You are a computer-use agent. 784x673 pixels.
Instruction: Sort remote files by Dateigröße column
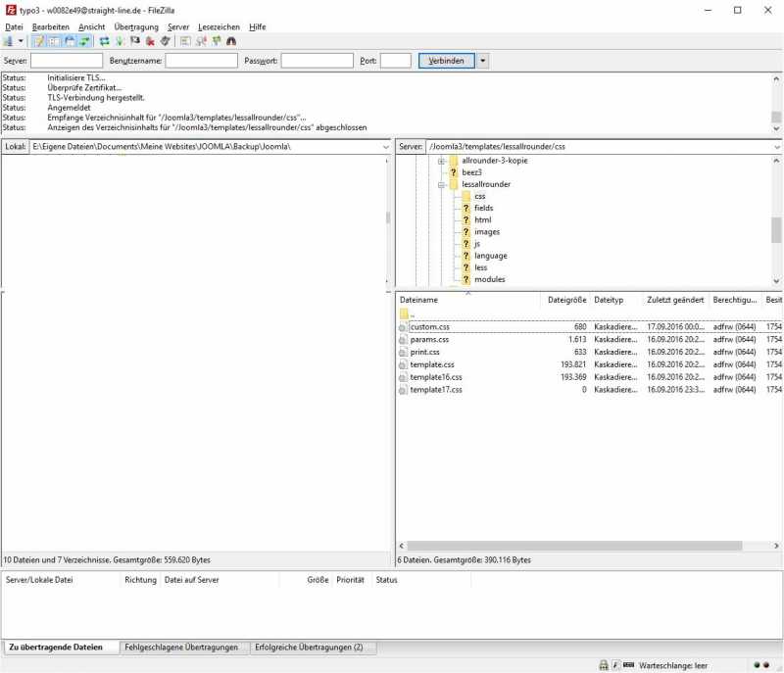566,300
